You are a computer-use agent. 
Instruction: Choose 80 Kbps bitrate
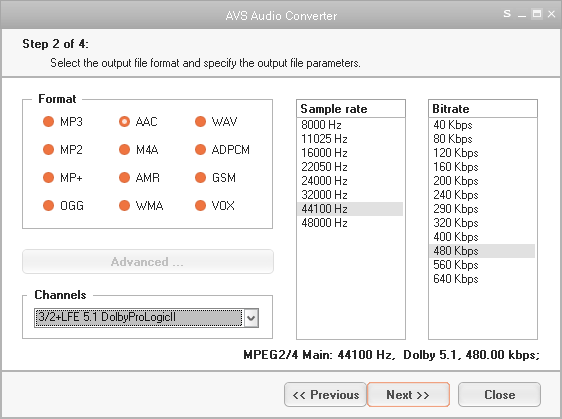482,139
